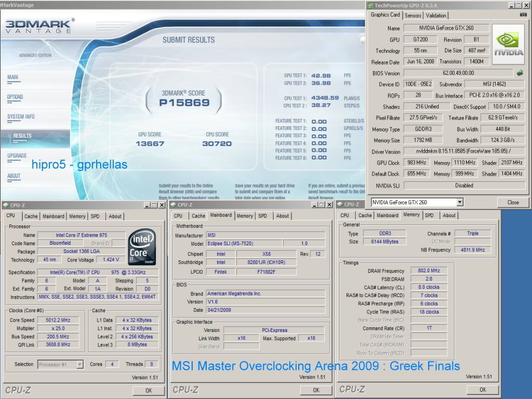Select Upgrade in the 3DMark sidebar

tap(17, 156)
